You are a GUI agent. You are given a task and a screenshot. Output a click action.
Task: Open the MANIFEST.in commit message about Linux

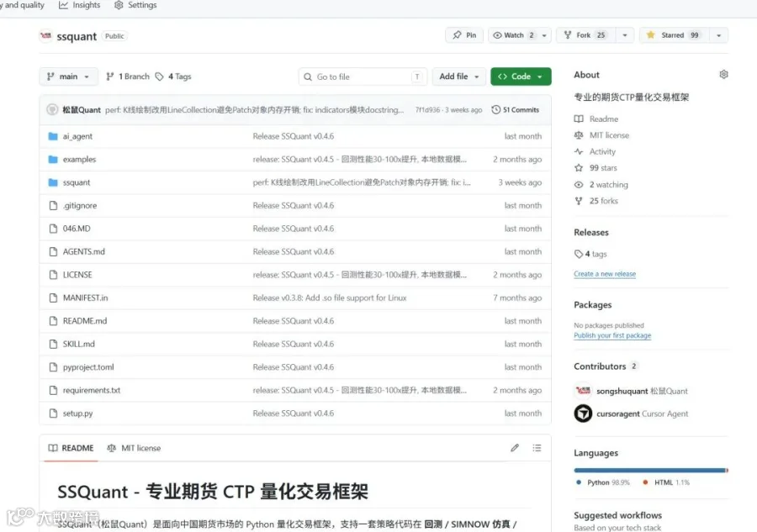[330, 298]
